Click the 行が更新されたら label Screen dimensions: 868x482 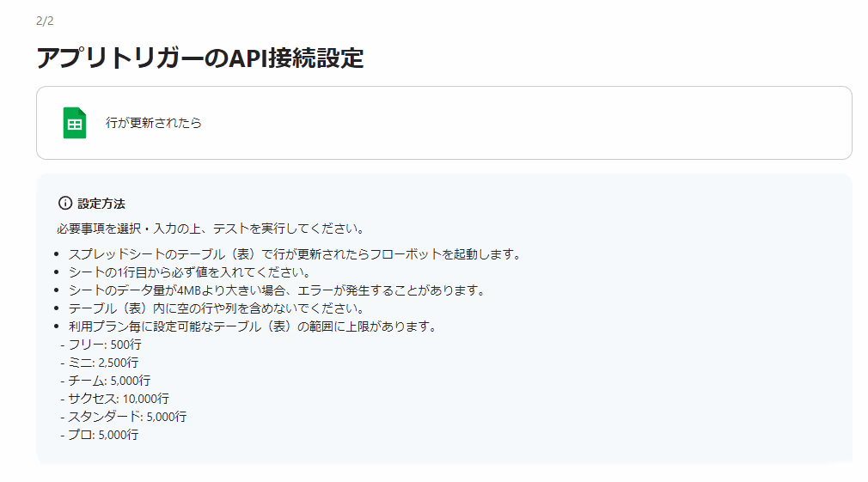click(x=153, y=123)
